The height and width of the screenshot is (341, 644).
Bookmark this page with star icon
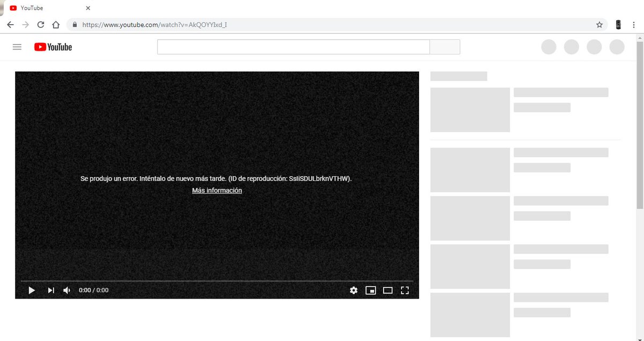599,25
